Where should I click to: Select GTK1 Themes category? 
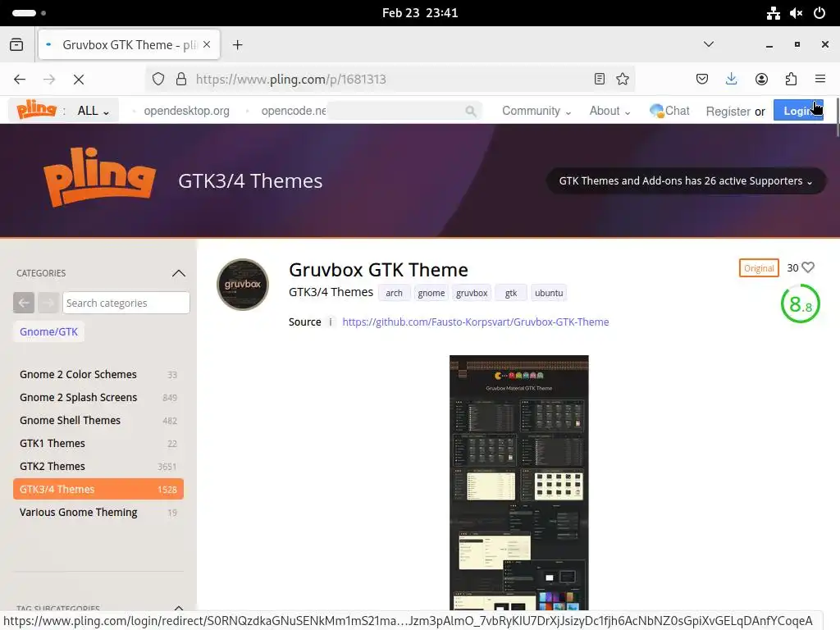(x=98, y=444)
